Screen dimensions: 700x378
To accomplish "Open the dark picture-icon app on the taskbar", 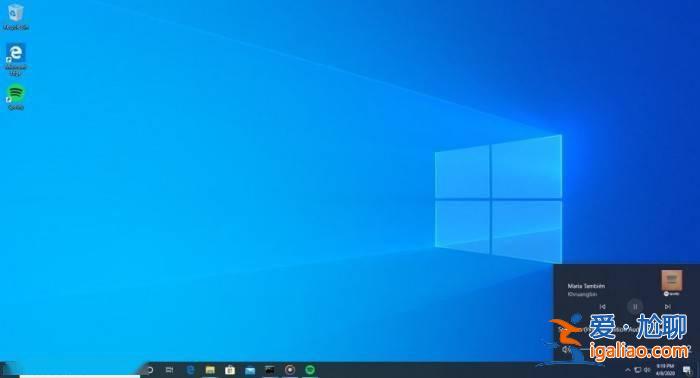I will tap(270, 370).
